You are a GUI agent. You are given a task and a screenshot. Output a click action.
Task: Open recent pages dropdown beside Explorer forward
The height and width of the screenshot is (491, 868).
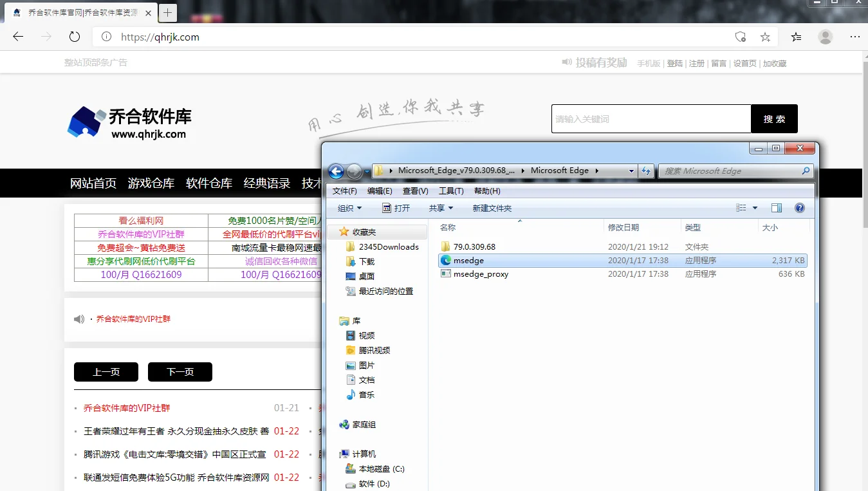click(x=367, y=171)
